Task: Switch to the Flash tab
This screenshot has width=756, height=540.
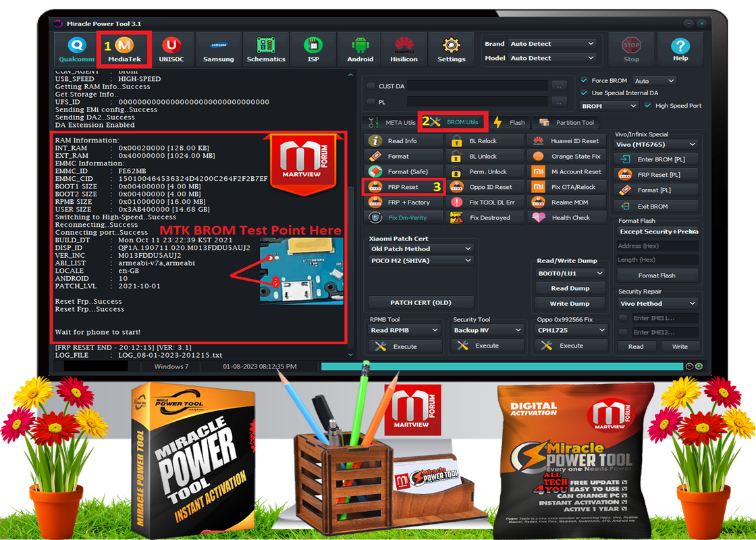Action: (x=510, y=122)
